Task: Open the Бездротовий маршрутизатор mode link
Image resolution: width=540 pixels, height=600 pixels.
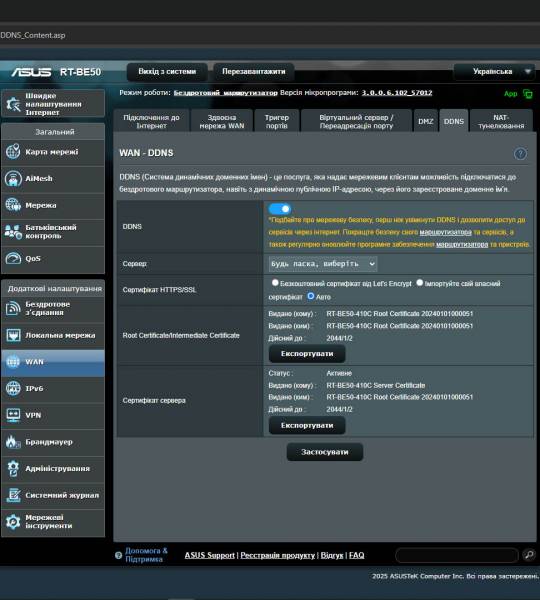Action: click(225, 93)
